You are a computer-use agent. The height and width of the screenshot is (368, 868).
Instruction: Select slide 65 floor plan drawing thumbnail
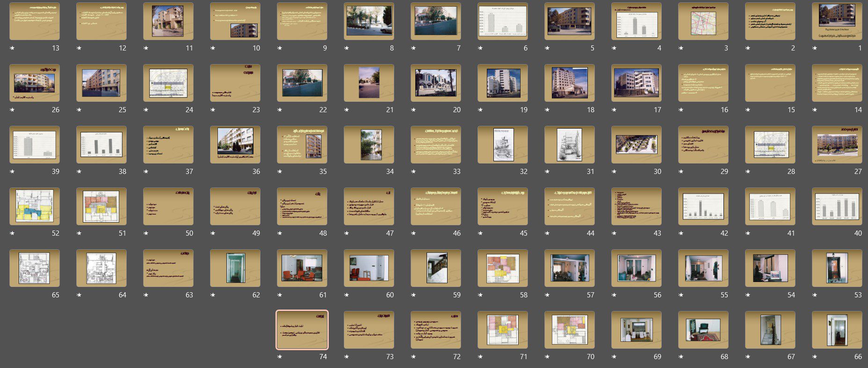(x=34, y=268)
